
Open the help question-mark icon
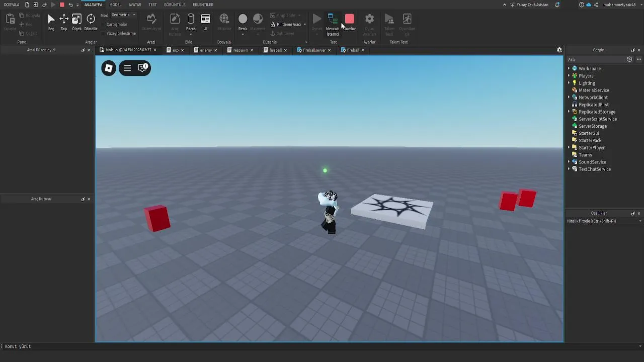tap(582, 5)
